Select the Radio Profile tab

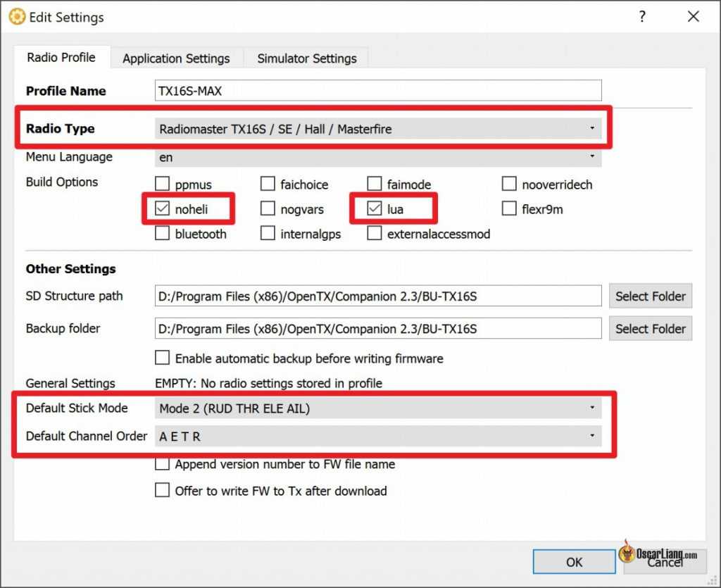[61, 58]
